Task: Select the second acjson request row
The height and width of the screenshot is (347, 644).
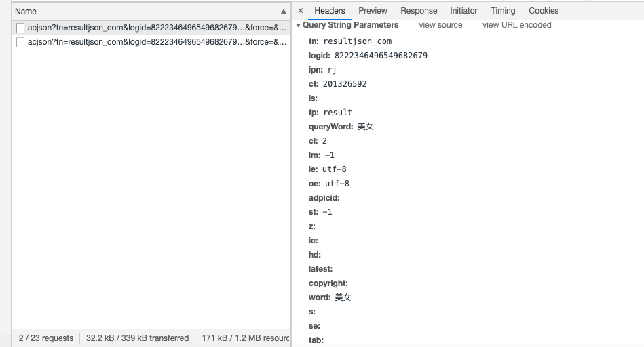Action: click(151, 42)
